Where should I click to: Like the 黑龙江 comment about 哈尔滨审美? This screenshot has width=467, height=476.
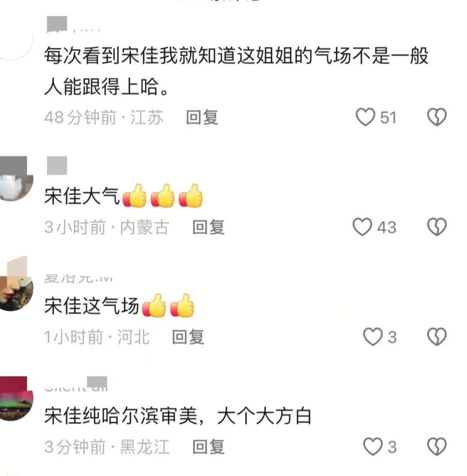(373, 447)
